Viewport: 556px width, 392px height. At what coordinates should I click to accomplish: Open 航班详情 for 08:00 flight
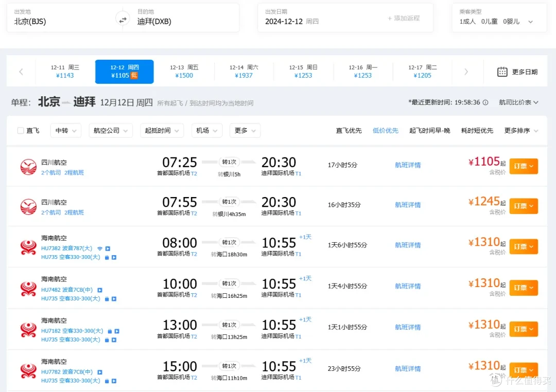408,245
